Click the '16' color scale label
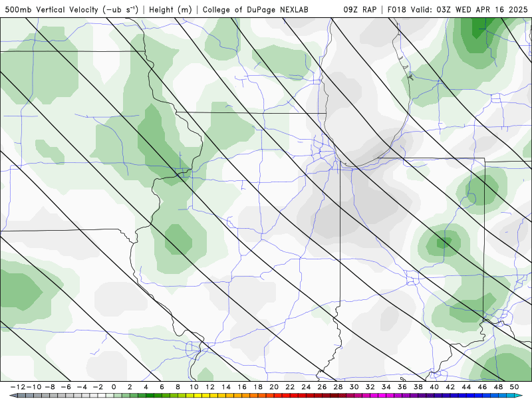 point(242,387)
